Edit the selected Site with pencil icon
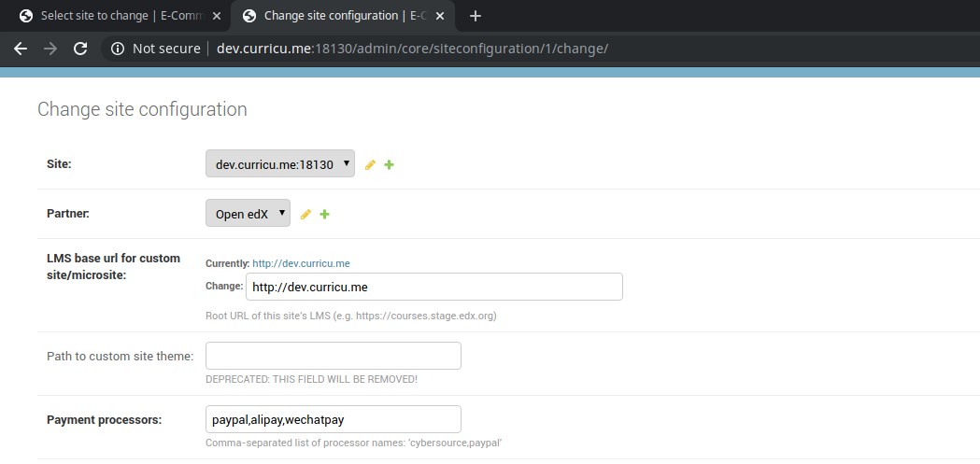This screenshot has height=464, width=980. pyautogui.click(x=370, y=164)
